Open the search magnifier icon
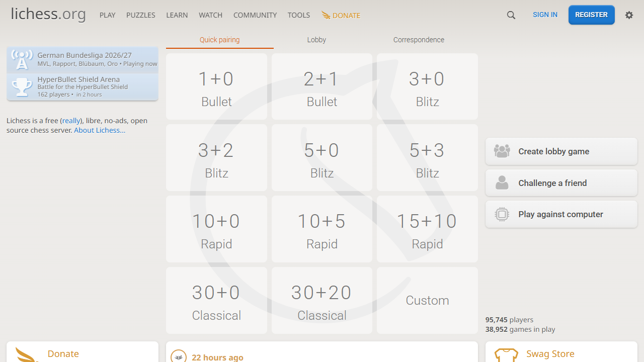644x362 pixels. [x=511, y=15]
